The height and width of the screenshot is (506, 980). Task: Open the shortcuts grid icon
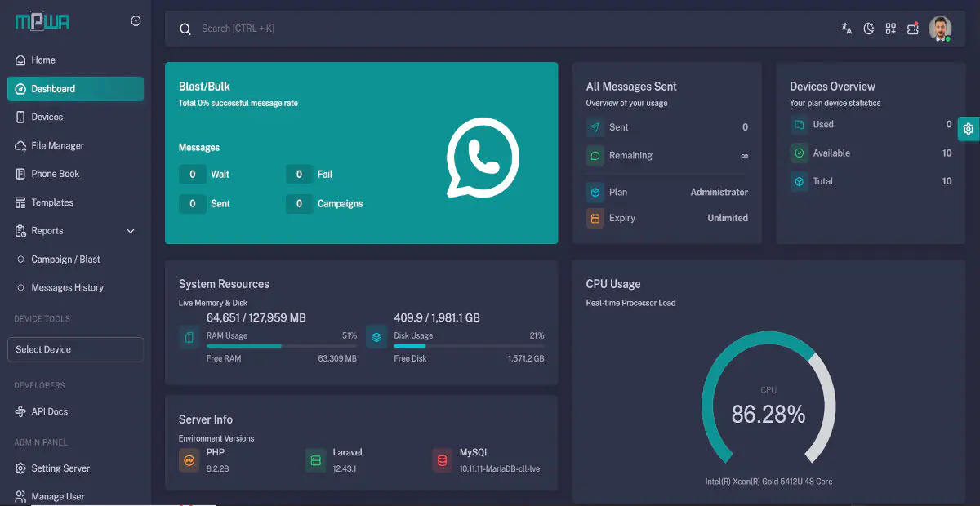tap(891, 29)
